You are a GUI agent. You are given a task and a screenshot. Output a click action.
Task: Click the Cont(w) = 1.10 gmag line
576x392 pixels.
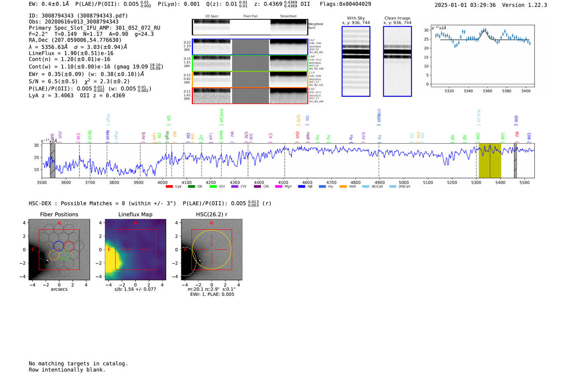coord(96,66)
